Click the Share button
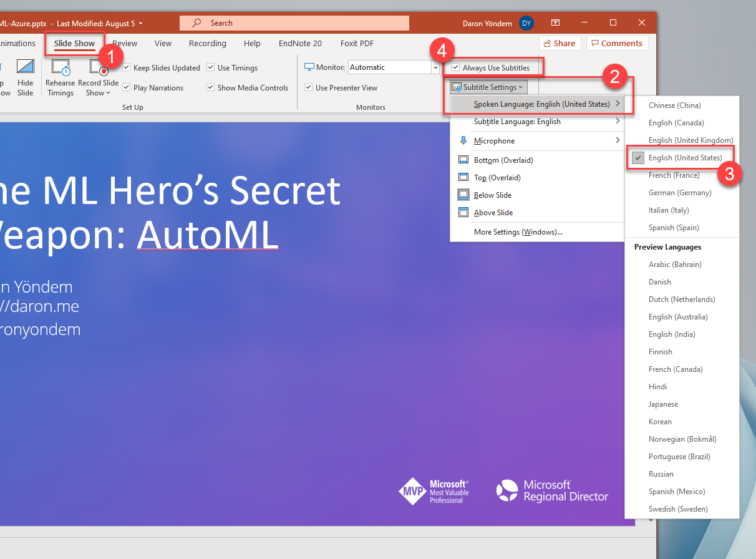The width and height of the screenshot is (756, 559). [x=560, y=43]
